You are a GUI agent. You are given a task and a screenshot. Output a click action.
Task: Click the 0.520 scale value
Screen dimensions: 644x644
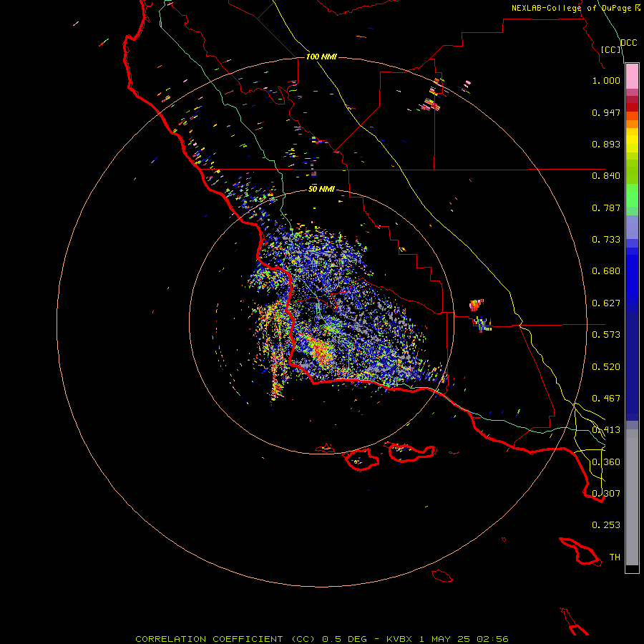point(606,367)
